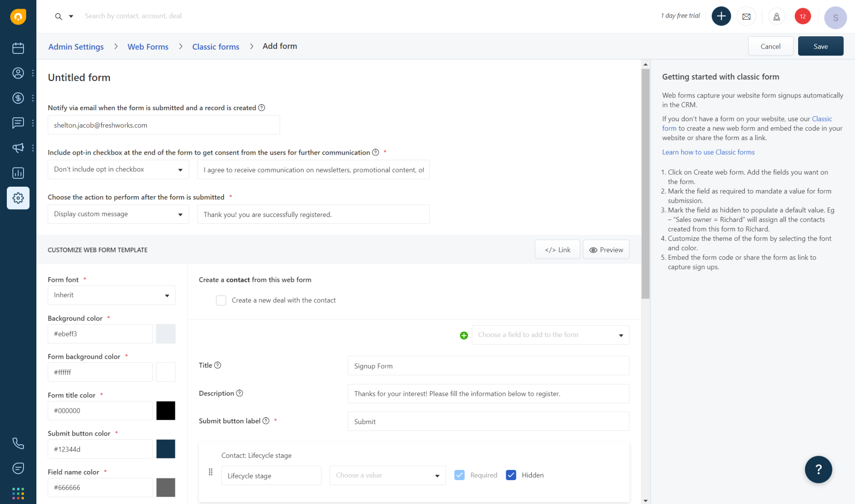Click the phone icon near bottom sidebar
This screenshot has width=855, height=504.
click(x=18, y=443)
